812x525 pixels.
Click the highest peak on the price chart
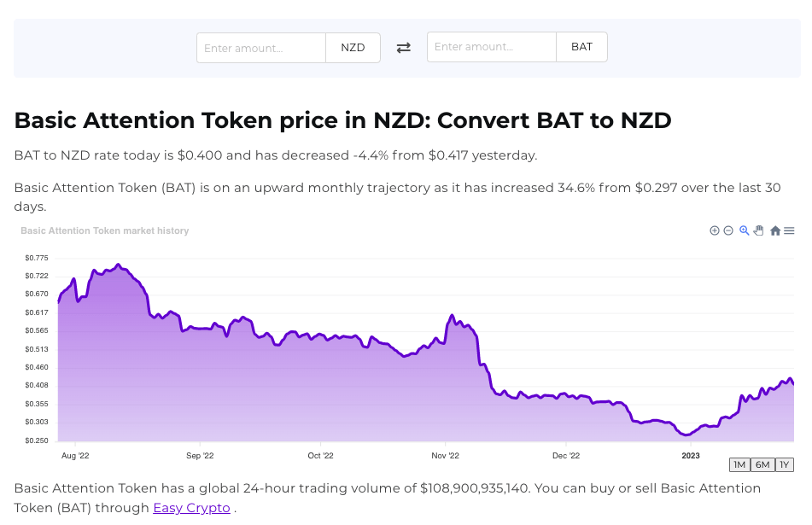118,263
